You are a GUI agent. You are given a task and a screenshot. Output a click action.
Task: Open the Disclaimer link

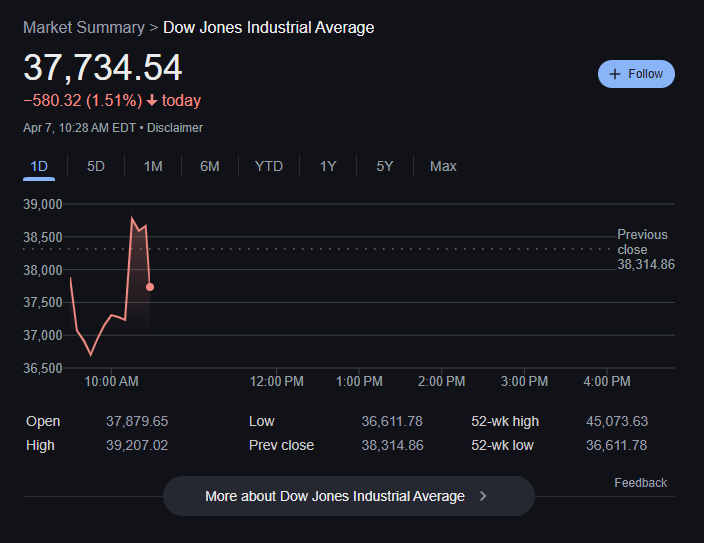[x=175, y=128]
